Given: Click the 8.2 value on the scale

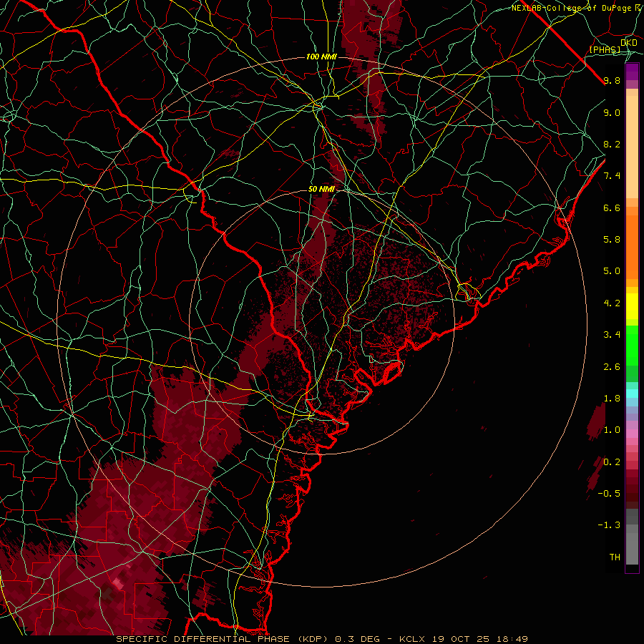Looking at the screenshot, I should click(x=612, y=144).
